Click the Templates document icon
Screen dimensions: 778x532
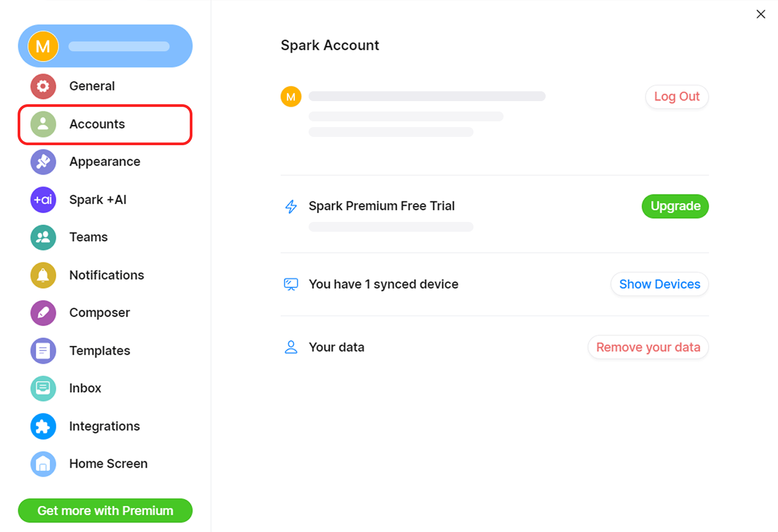[43, 351]
